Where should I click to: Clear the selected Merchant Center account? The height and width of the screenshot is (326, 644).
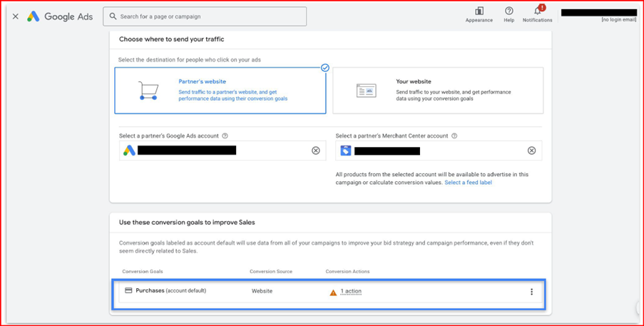pyautogui.click(x=531, y=151)
